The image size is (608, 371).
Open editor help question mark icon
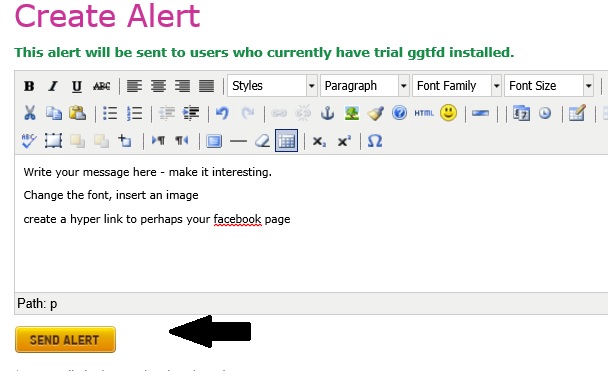(x=399, y=113)
